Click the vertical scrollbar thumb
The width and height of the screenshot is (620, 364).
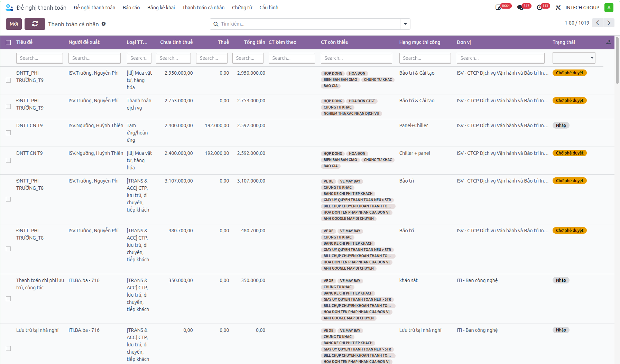[617, 60]
